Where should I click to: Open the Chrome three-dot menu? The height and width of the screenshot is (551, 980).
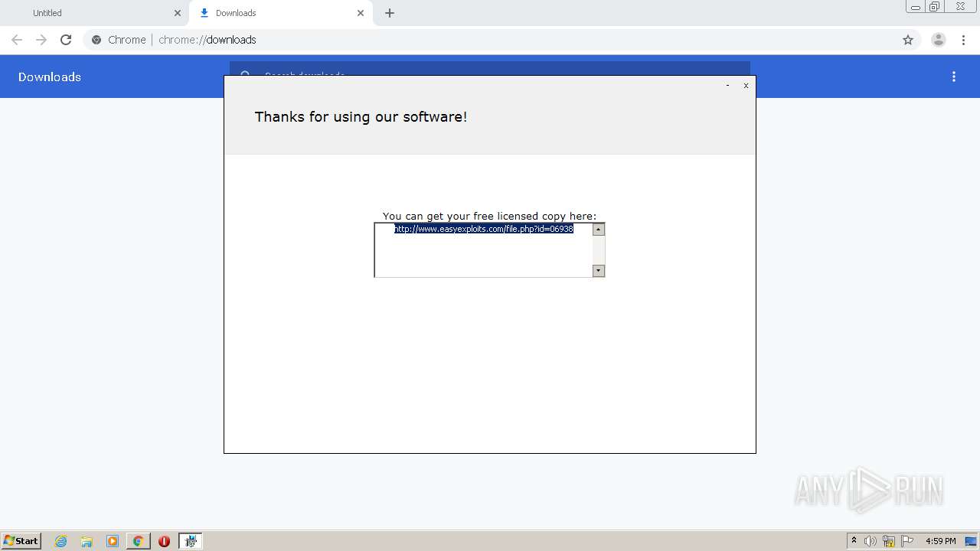(x=964, y=40)
